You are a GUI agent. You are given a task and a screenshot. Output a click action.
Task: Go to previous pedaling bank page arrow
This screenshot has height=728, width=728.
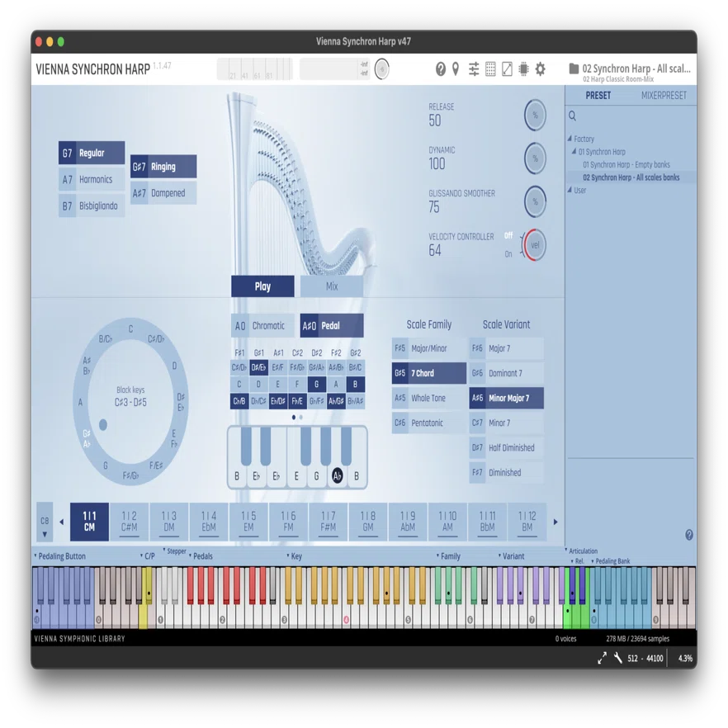[x=61, y=522]
